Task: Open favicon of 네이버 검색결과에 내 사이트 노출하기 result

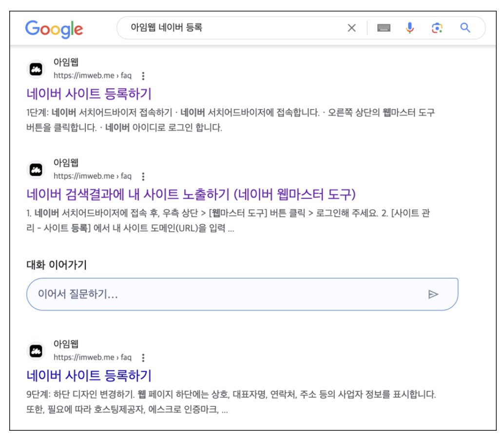Action: pos(36,169)
